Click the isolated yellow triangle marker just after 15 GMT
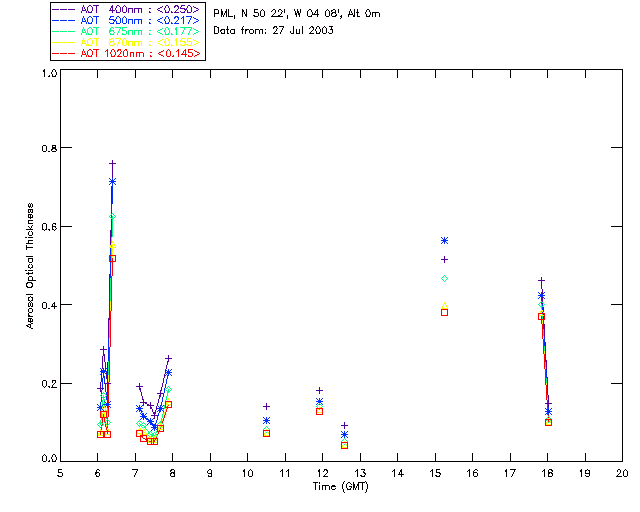This screenshot has width=640, height=512. [x=444, y=305]
